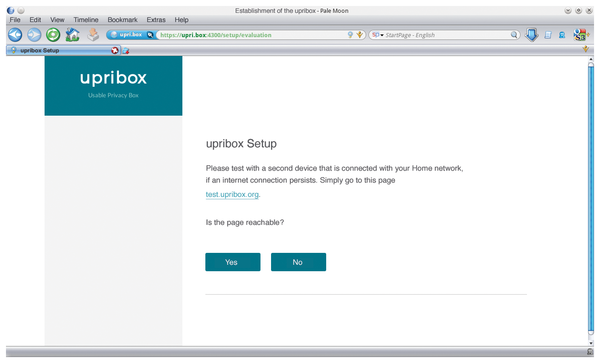Click the scrollbar down arrow
Viewport: 600px width, 363px height.
click(x=591, y=343)
